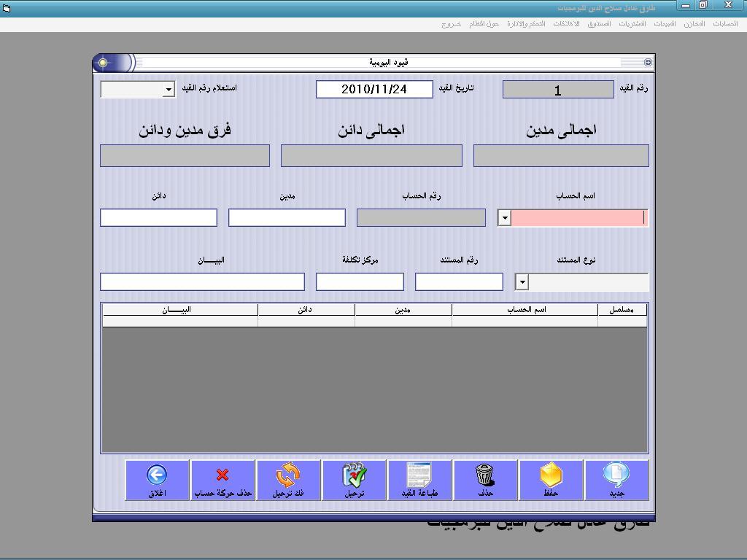The width and height of the screenshot is (747, 560).
Task: Click the pink اسم الحساب input field
Action: pyautogui.click(x=578, y=218)
